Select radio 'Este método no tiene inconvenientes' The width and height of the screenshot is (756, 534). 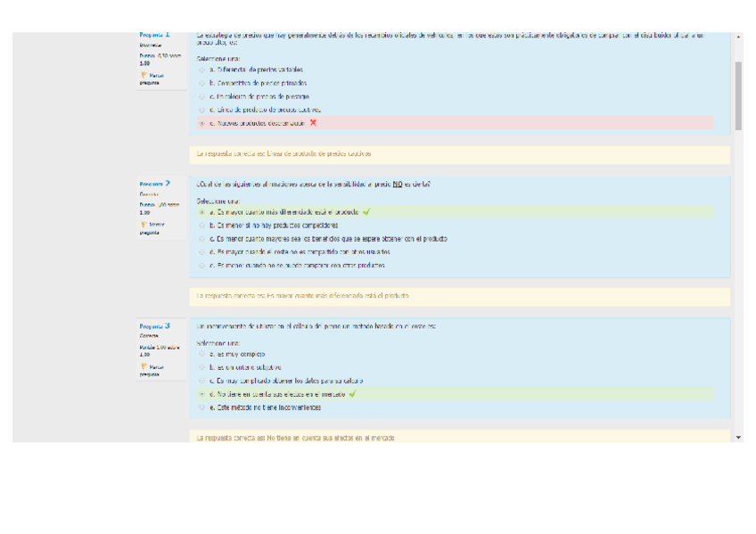(202, 407)
